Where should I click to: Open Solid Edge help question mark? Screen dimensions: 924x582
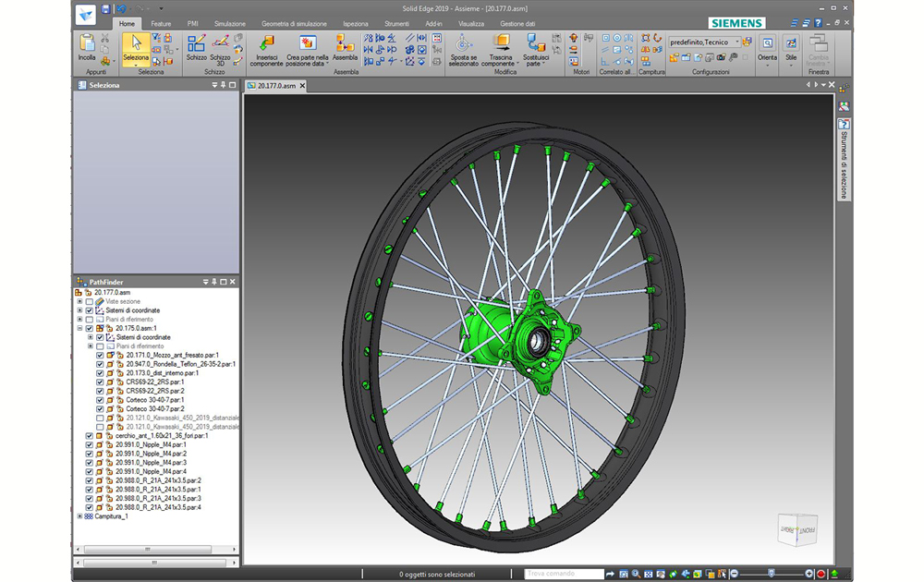pos(818,23)
